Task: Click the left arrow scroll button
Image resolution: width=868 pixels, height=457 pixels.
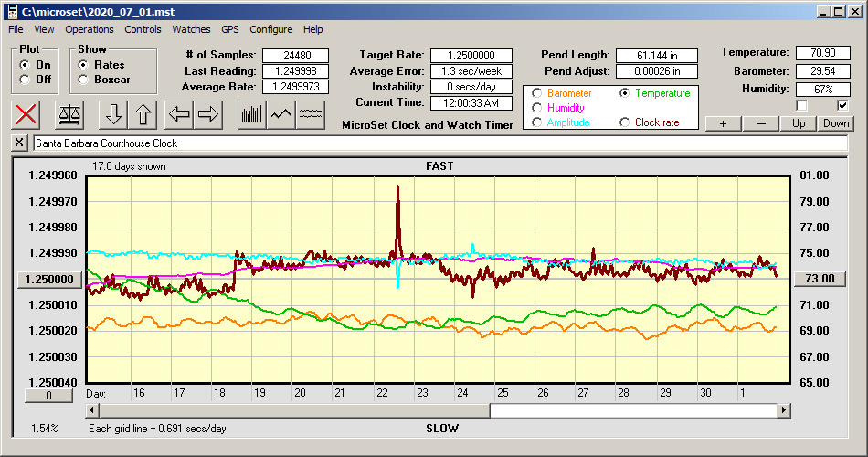Action: click(179, 114)
